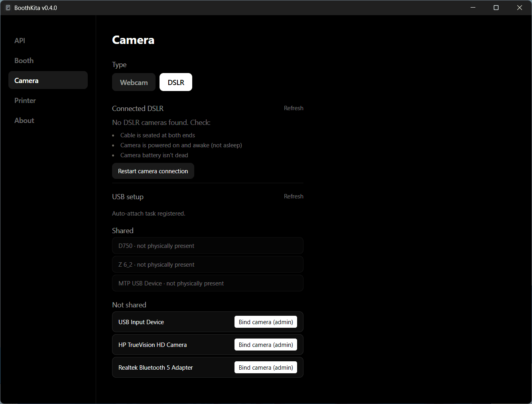Click the 'USB setup' heading

point(128,197)
